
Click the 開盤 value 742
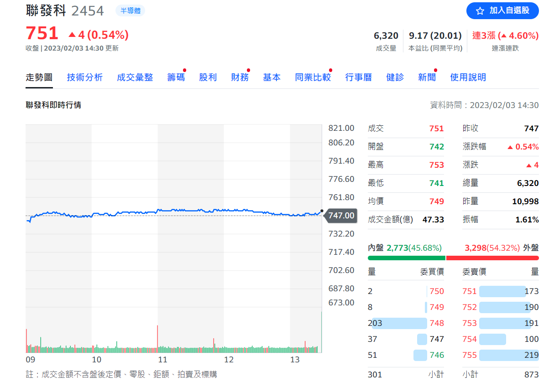[x=437, y=147]
